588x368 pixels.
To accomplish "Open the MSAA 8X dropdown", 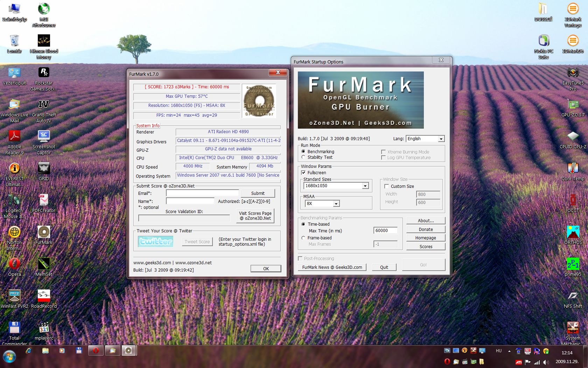I will tap(322, 203).
